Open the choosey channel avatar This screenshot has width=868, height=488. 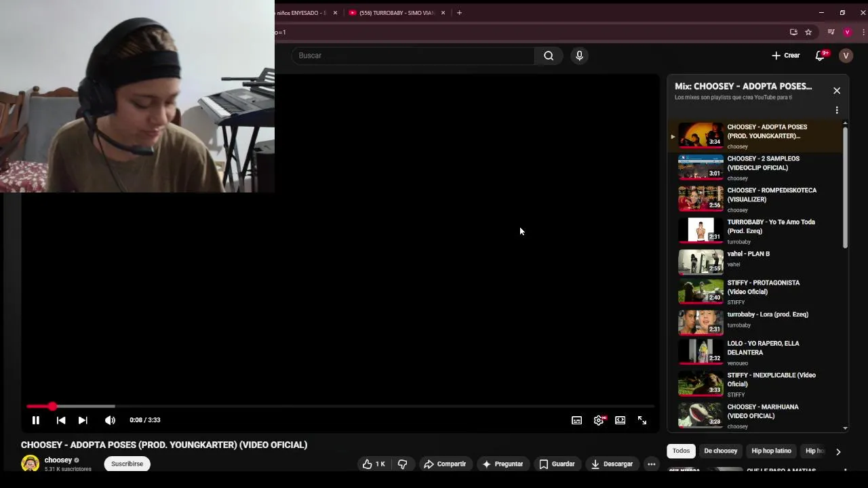(x=30, y=464)
